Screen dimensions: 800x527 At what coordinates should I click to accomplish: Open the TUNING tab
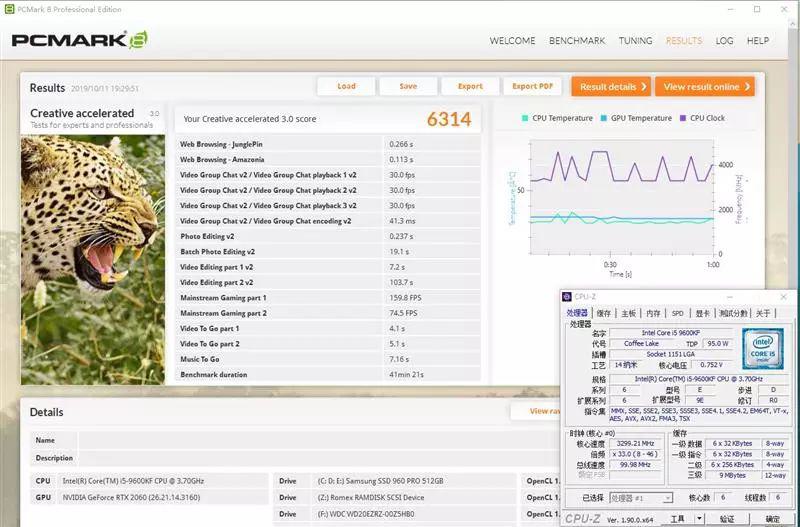point(635,41)
